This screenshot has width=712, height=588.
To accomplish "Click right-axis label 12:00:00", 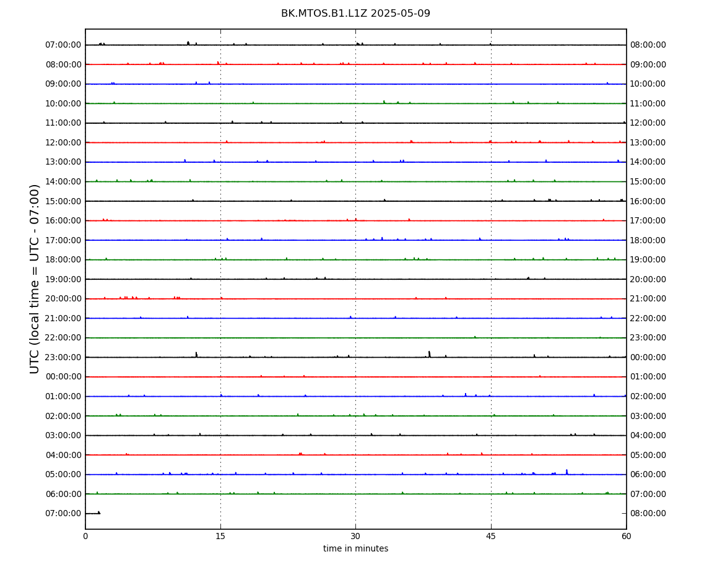I will [648, 123].
